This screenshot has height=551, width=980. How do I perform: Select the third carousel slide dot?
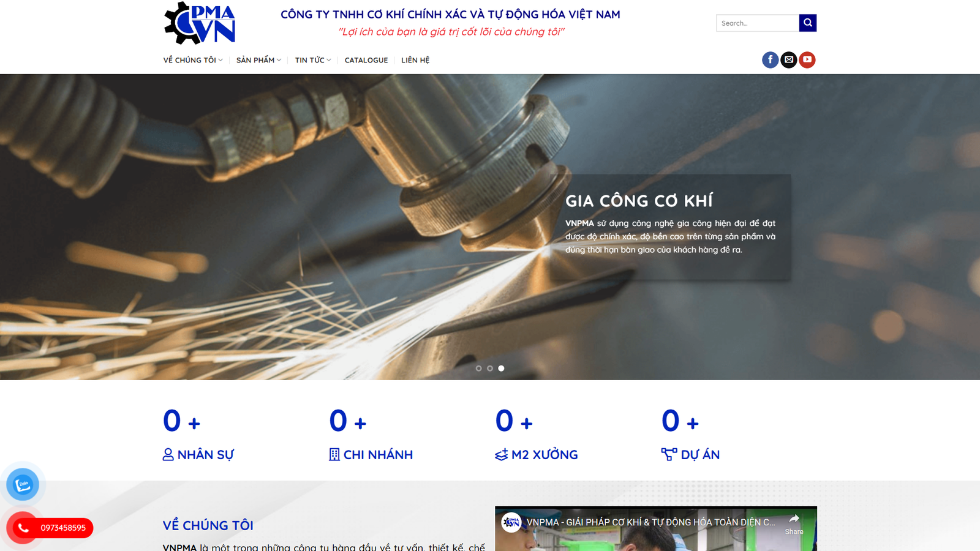click(500, 368)
